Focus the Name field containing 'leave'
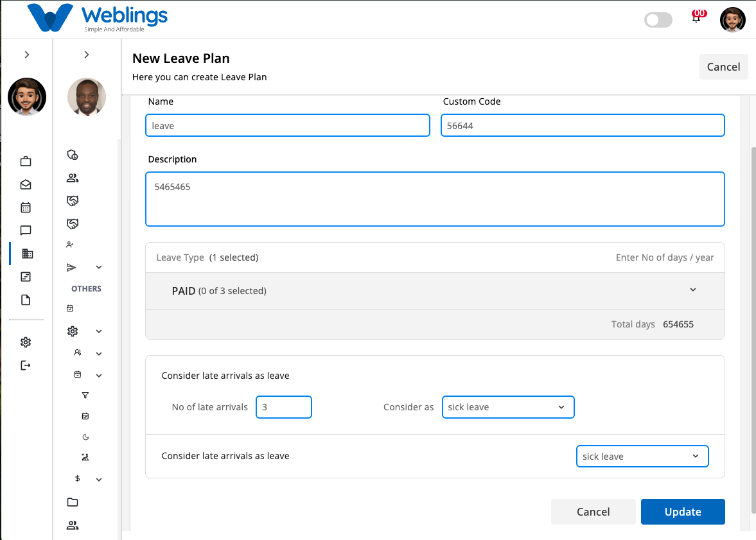The height and width of the screenshot is (540, 756). coord(287,125)
